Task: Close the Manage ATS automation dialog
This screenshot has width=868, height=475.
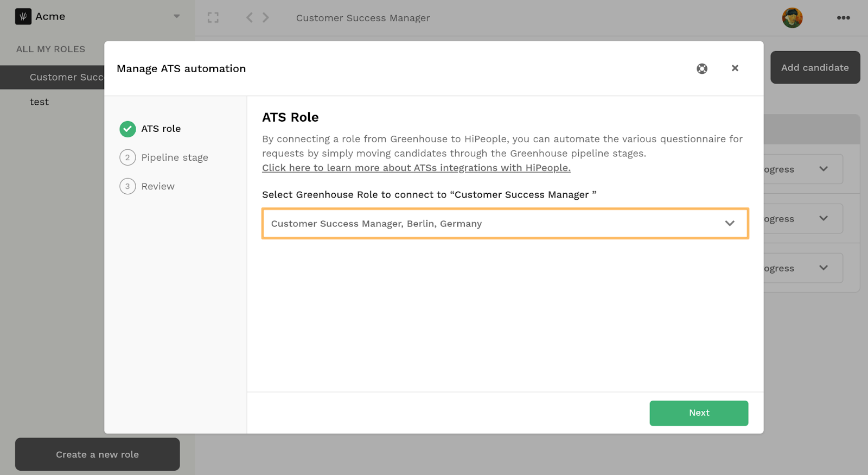Action: click(735, 68)
